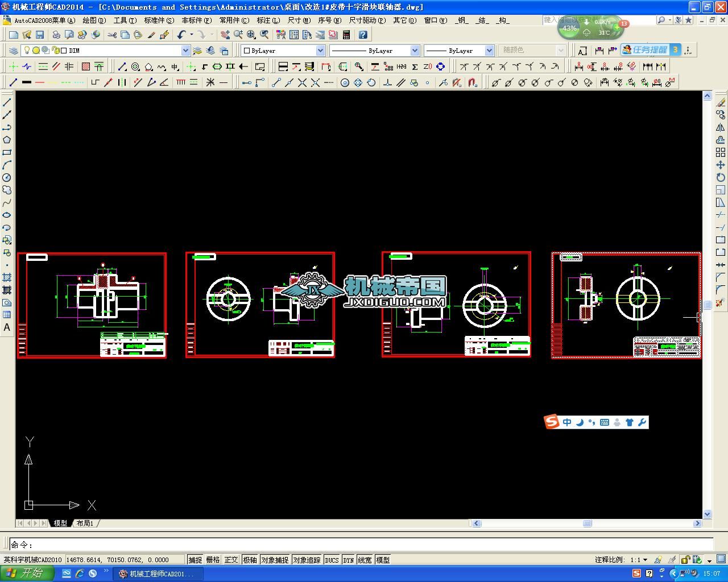Select the Ellipse tool in left toolbar
The height and width of the screenshot is (582, 728).
[7, 215]
